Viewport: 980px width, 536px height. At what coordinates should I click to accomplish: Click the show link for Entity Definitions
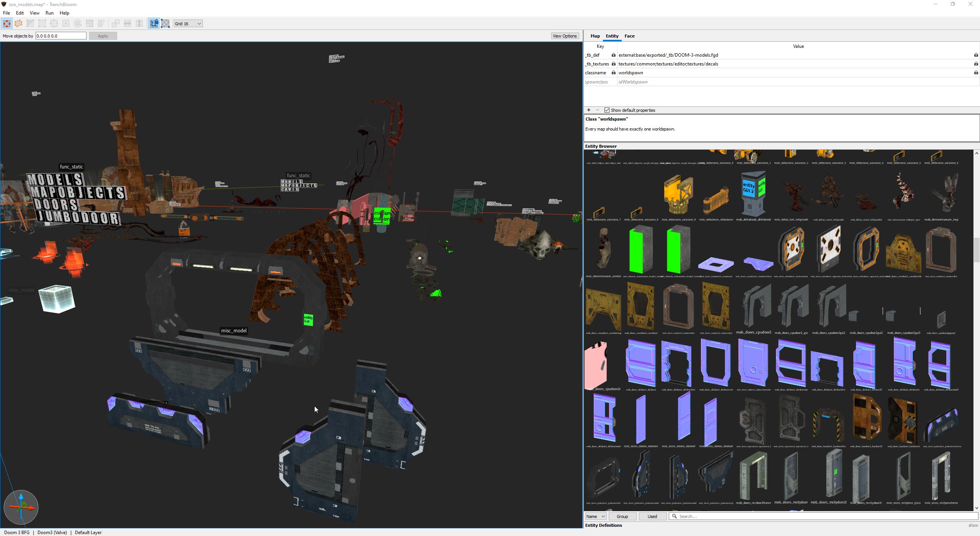coord(973,526)
